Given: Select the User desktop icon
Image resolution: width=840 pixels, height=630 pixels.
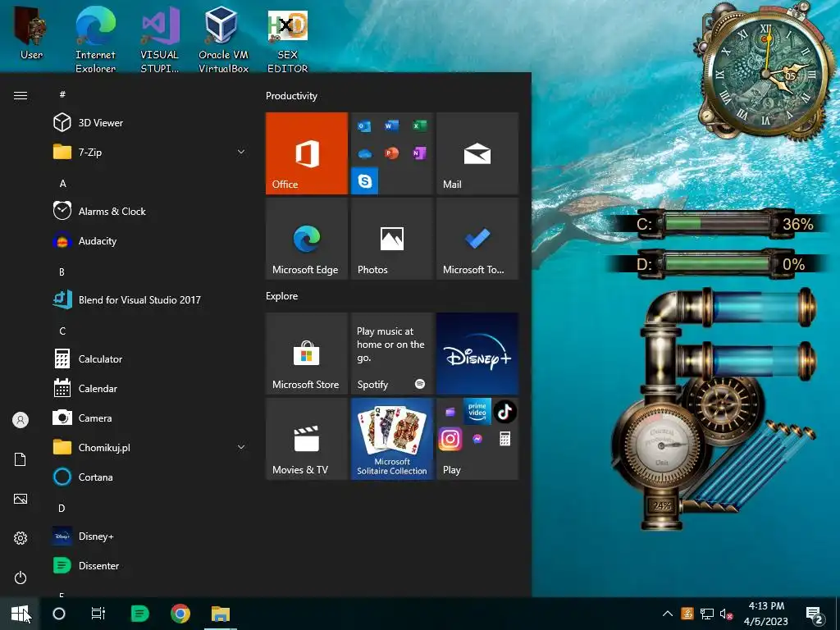Looking at the screenshot, I should click(x=31, y=33).
